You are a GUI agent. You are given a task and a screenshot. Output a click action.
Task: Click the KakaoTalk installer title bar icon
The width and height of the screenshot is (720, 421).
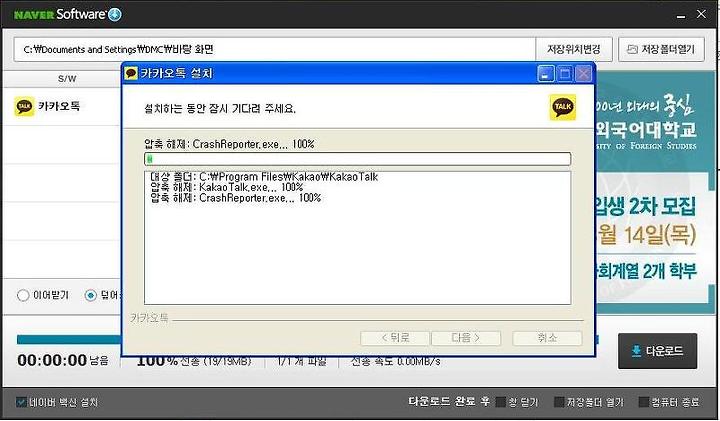[131, 73]
